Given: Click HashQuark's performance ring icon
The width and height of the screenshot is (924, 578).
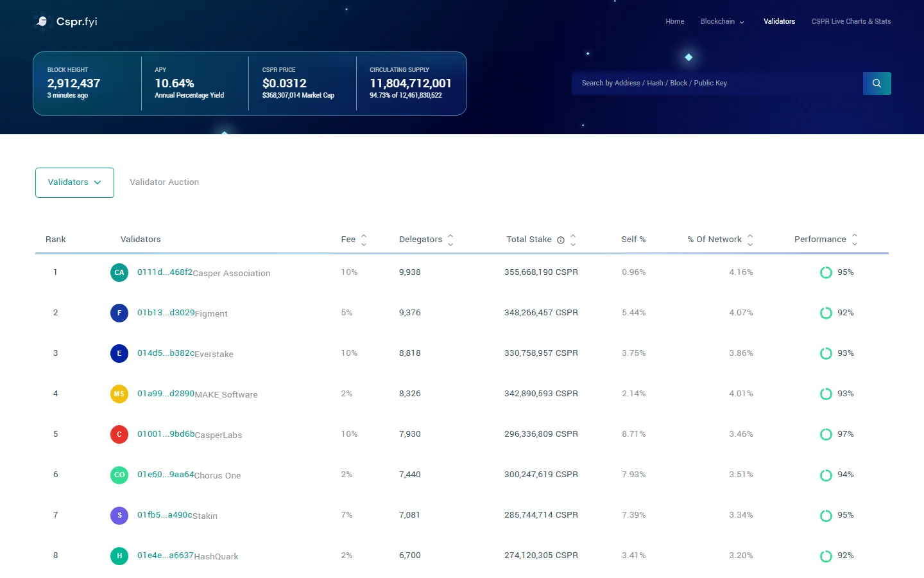Looking at the screenshot, I should [826, 556].
